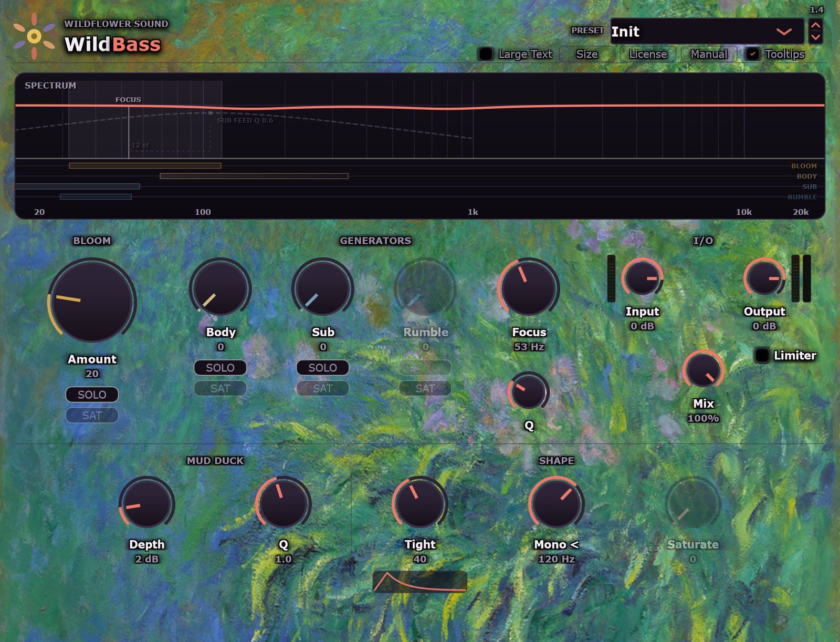
Task: Open the License button
Action: pos(648,54)
